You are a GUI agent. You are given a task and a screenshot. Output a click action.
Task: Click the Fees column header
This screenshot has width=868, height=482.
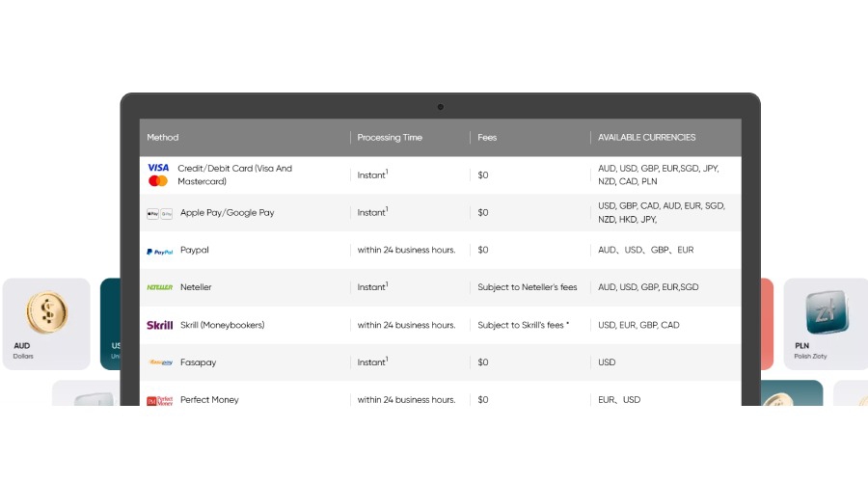click(487, 138)
